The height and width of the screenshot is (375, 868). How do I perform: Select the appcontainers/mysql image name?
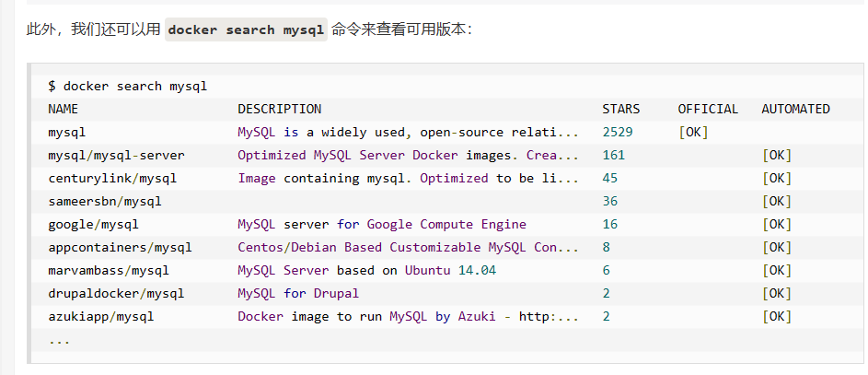coord(120,247)
